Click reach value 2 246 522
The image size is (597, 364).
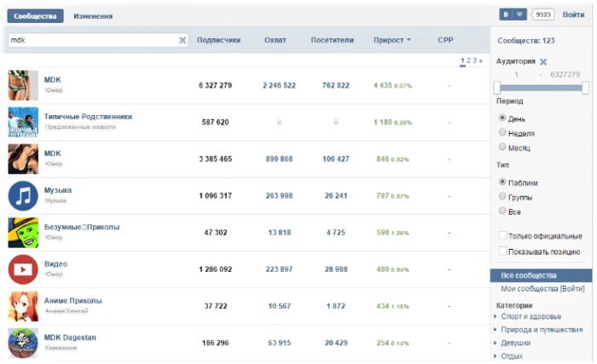[x=279, y=85]
